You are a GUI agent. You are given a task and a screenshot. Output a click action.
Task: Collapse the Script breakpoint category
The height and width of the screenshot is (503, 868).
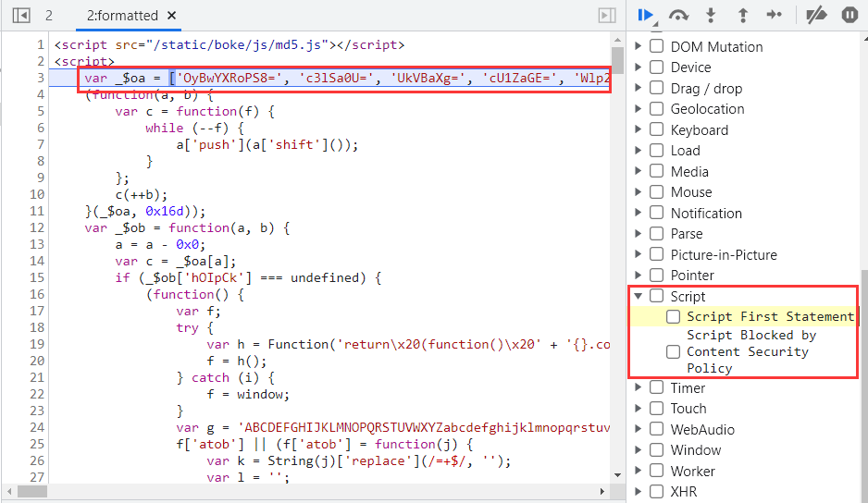[639, 297]
